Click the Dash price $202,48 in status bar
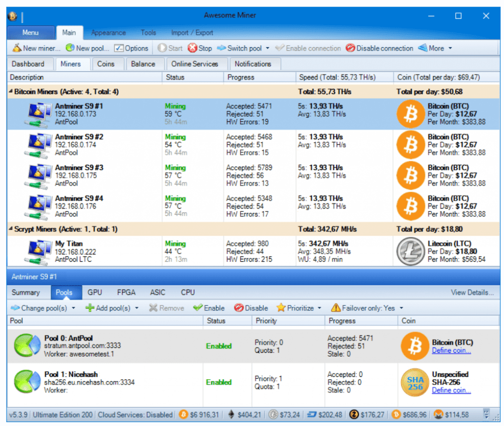The width and height of the screenshot is (504, 426). pos(325,415)
